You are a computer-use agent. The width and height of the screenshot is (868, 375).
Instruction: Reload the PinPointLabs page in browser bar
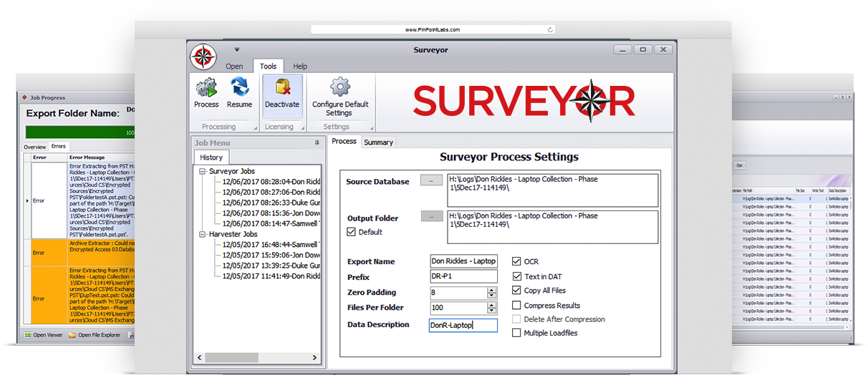550,30
